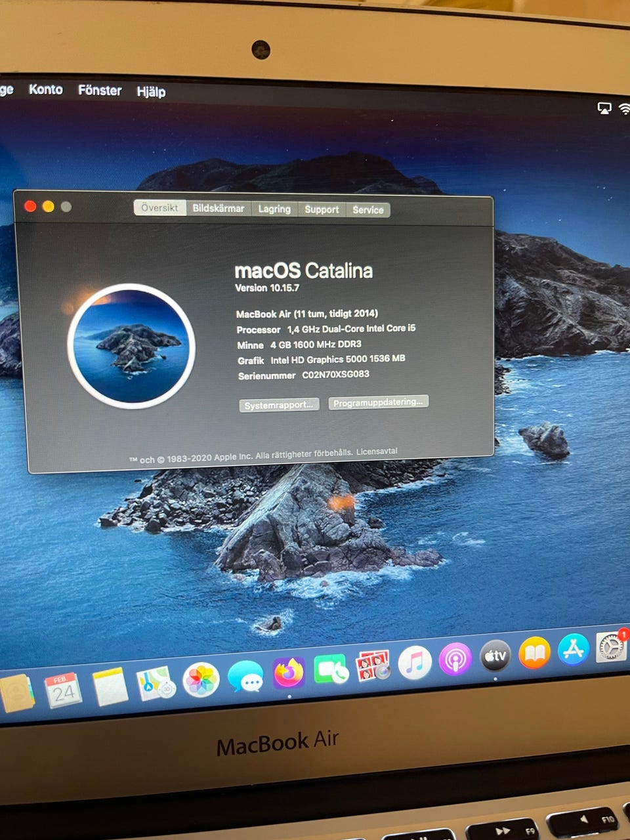The width and height of the screenshot is (630, 840).
Task: Select the Översikt tab
Action: [159, 207]
